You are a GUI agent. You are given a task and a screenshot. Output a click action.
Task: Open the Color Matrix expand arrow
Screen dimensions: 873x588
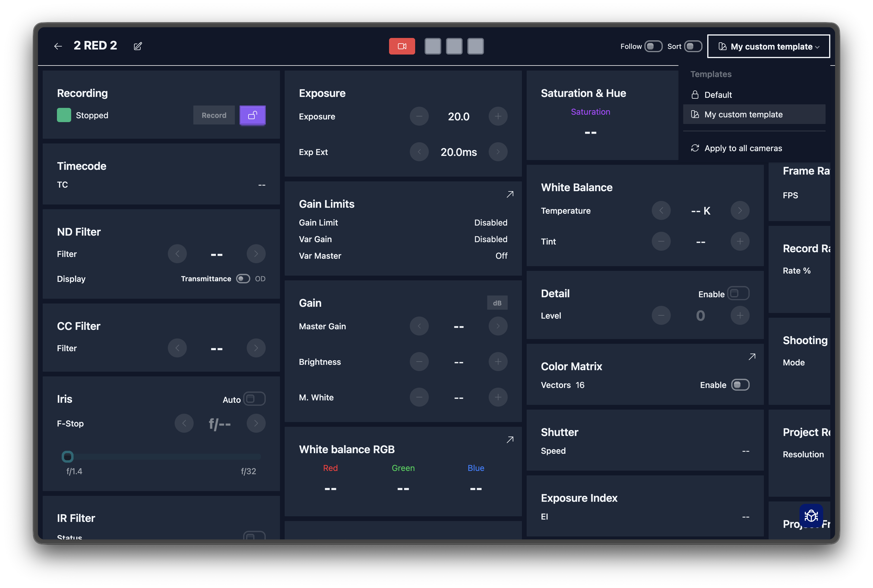coord(752,357)
